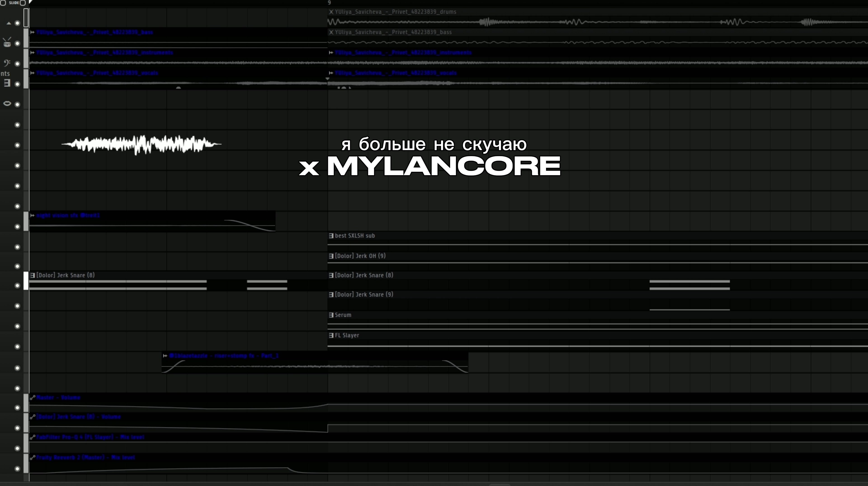
Task: Mute the [Dolor] Jerk OH (9) track
Action: coord(17,267)
